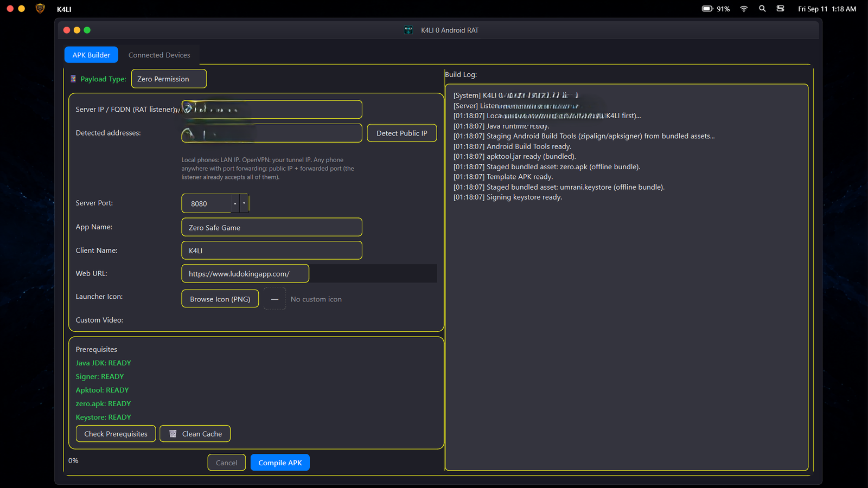Viewport: 868px width, 488px height.
Task: Click the Signer: READY status line
Action: tap(100, 376)
